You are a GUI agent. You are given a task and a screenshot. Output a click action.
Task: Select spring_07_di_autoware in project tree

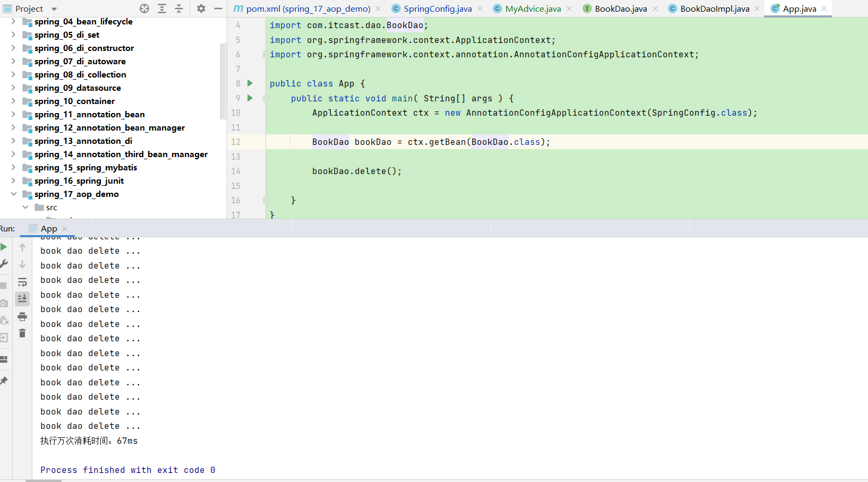[x=80, y=61]
